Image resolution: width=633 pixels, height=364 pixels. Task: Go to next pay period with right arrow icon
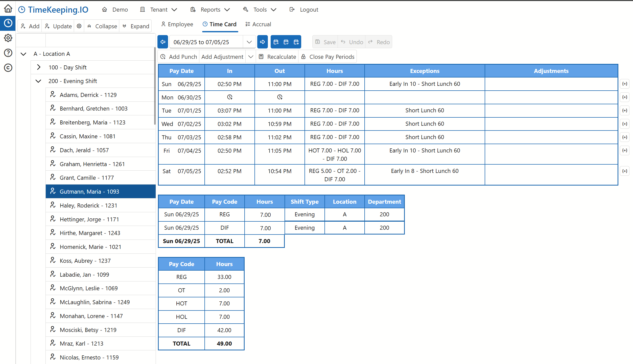[x=262, y=42]
